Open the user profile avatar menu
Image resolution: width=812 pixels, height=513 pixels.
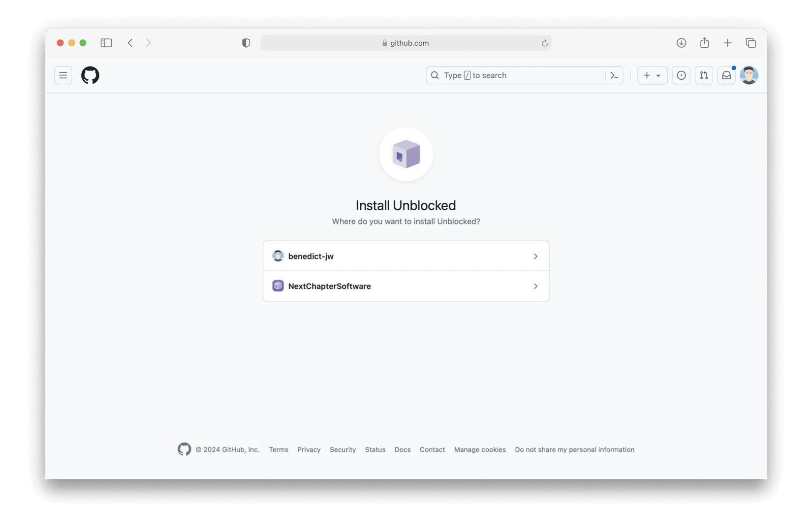749,75
